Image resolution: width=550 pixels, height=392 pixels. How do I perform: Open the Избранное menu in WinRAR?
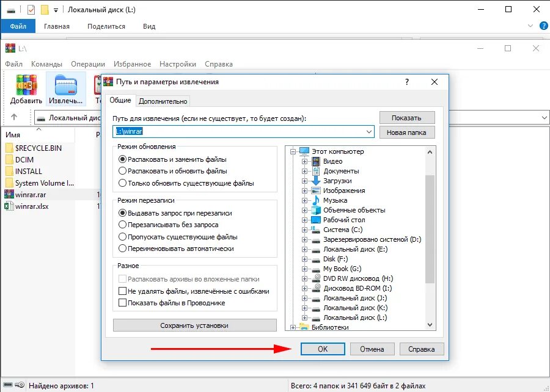(132, 64)
